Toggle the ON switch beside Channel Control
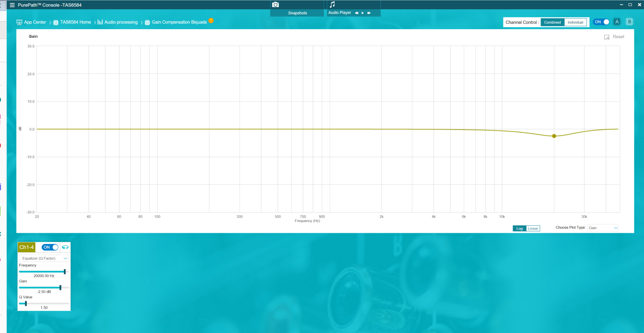This screenshot has width=644, height=333. (601, 22)
